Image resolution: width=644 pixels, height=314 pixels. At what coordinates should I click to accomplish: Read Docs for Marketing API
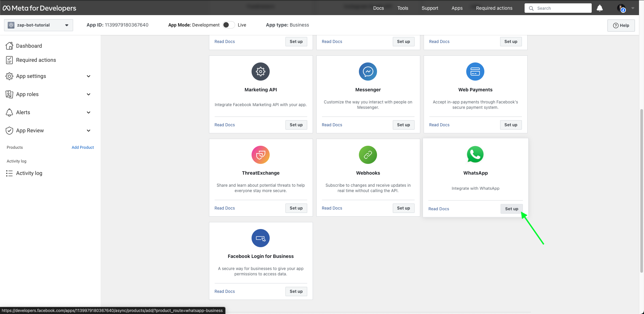[225, 125]
